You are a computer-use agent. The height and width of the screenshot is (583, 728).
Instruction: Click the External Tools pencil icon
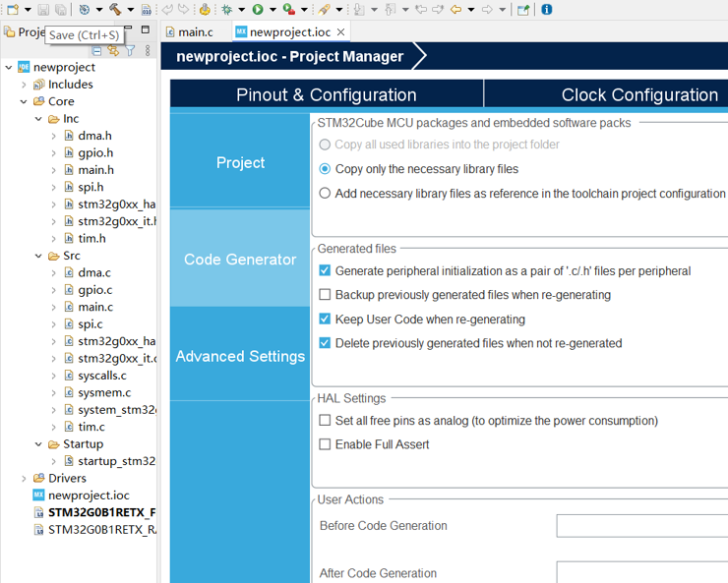click(x=324, y=9)
